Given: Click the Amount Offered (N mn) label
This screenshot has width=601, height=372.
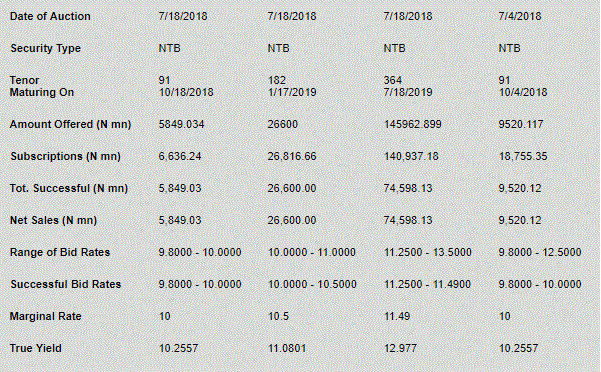Looking at the screenshot, I should (71, 125).
